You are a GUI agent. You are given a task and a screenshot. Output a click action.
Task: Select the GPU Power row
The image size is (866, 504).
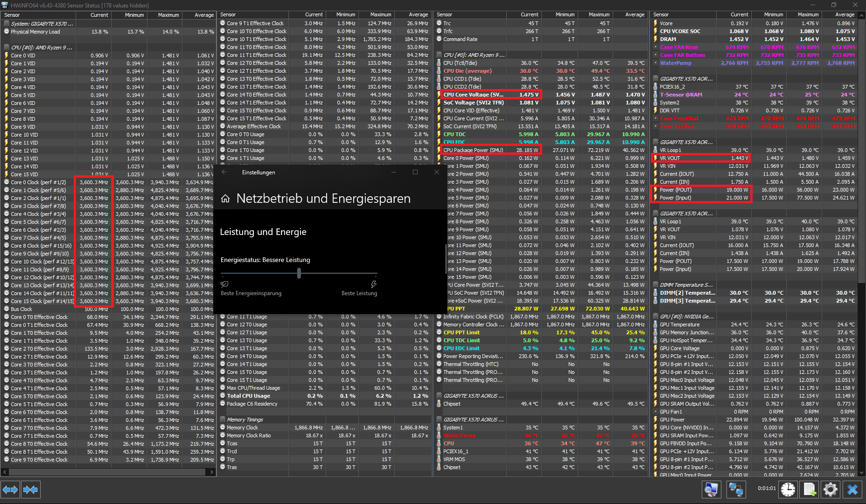[x=754, y=420]
